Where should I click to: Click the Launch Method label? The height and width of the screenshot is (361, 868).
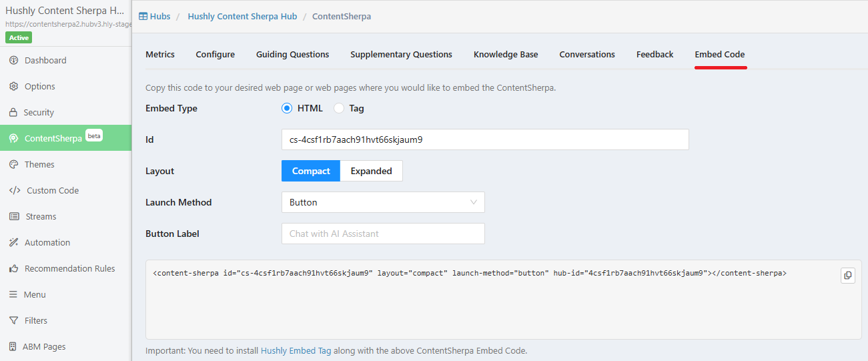point(178,202)
